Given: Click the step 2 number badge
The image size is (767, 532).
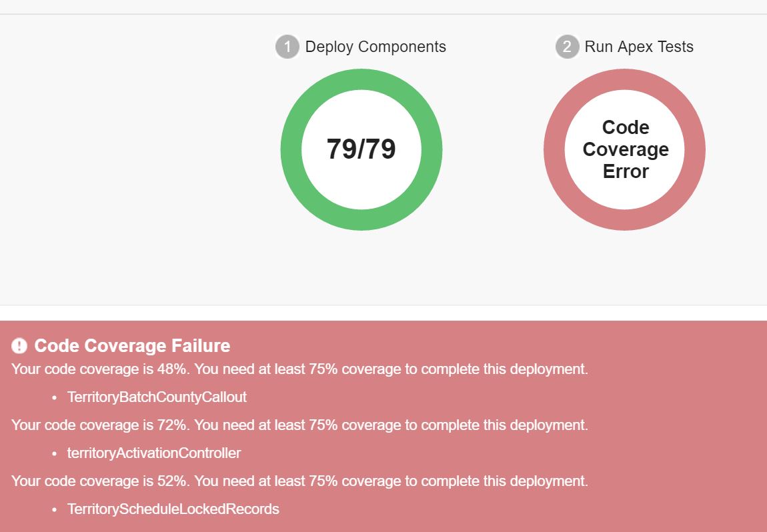Looking at the screenshot, I should (x=567, y=47).
